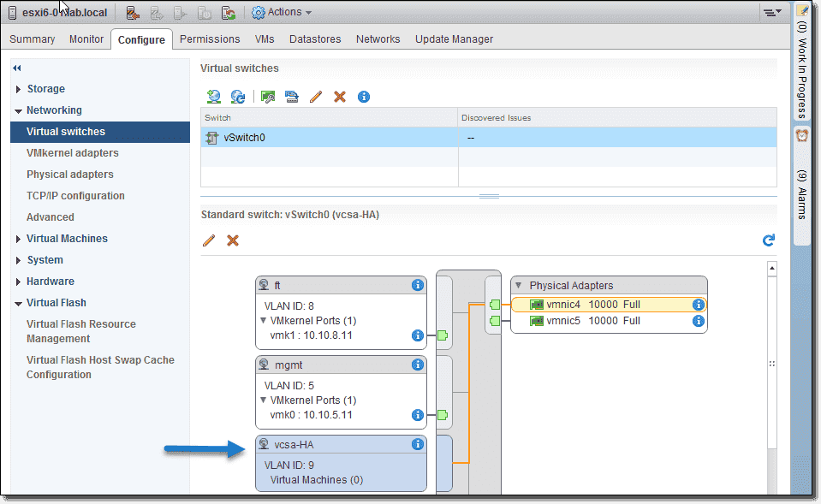Viewport: 821px width, 504px height.
Task: Expand the System section
Action: [18, 261]
